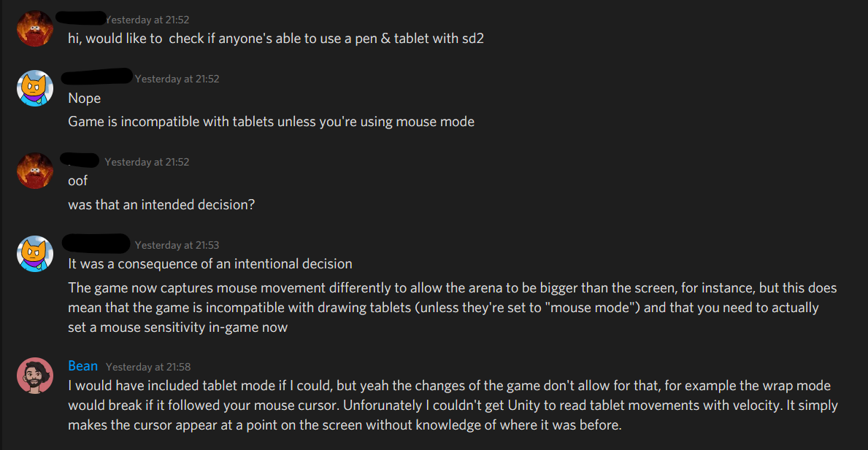Open the profile via the "Bean" username

[82, 366]
